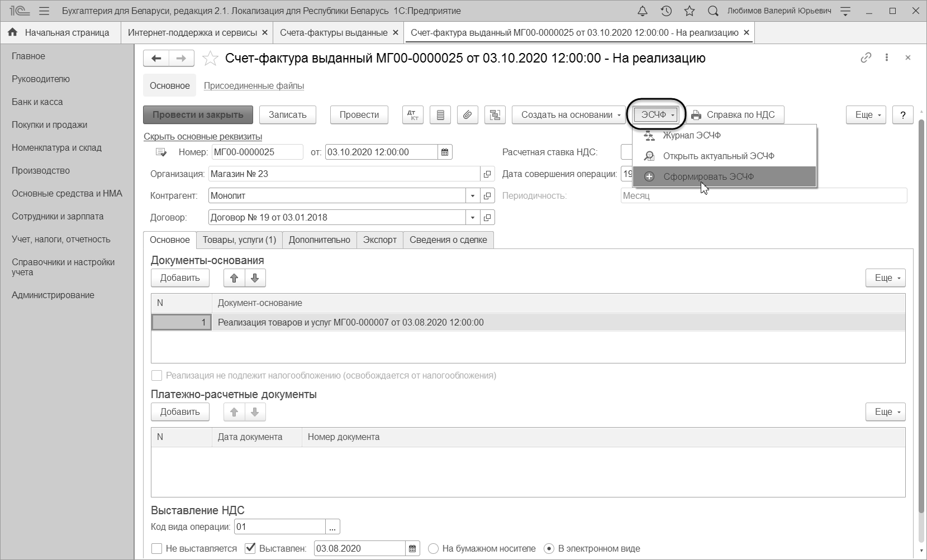
Task: Switch to Экспорт tab
Action: coord(380,240)
